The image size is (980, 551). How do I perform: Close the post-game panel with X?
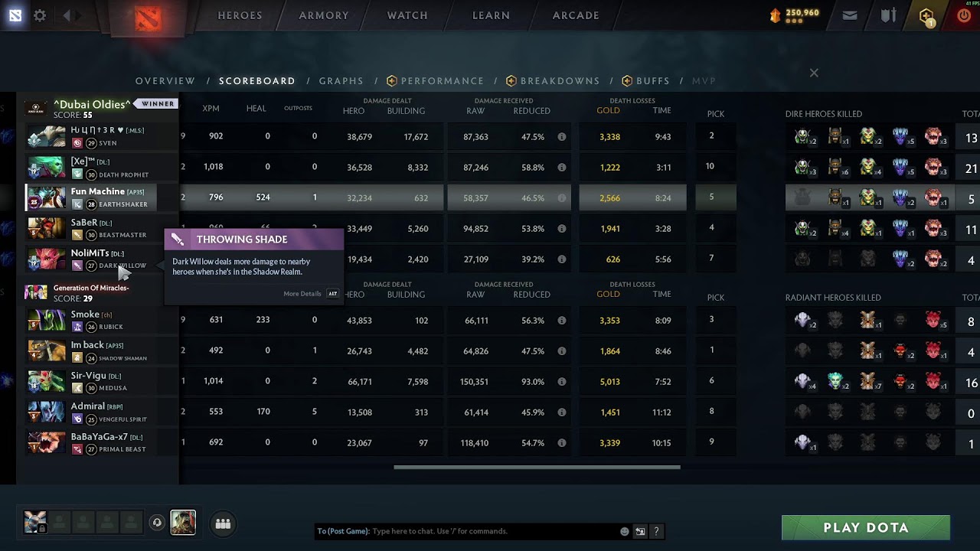click(814, 73)
